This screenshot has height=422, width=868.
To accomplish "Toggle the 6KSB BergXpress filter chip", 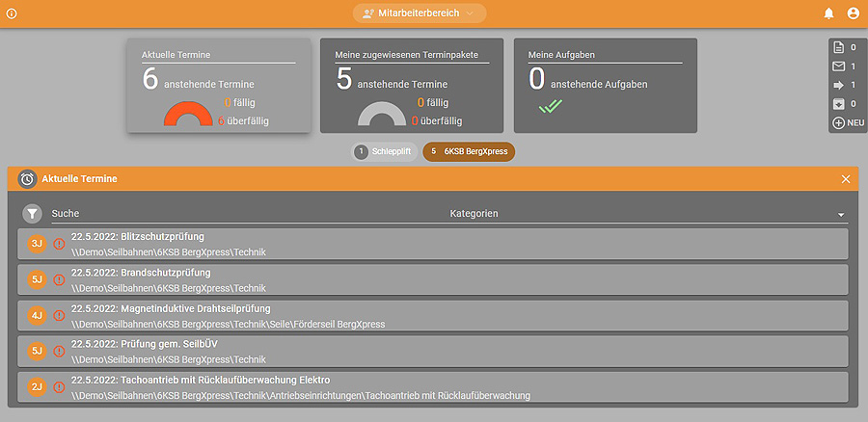I will [469, 152].
